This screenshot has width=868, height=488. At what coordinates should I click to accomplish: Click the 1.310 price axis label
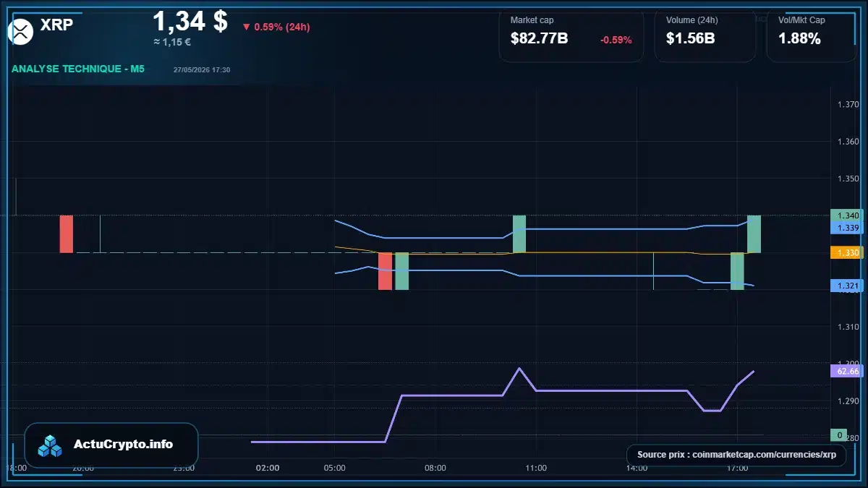point(848,327)
